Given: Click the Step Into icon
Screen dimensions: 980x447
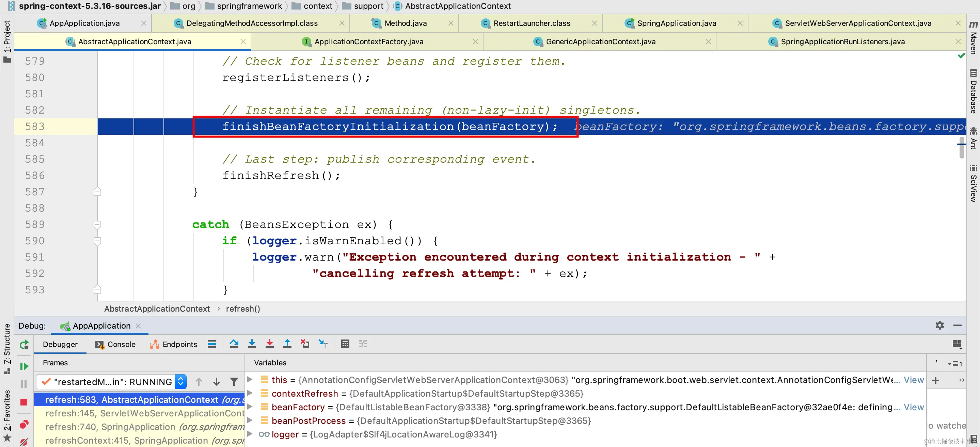Looking at the screenshot, I should (252, 344).
